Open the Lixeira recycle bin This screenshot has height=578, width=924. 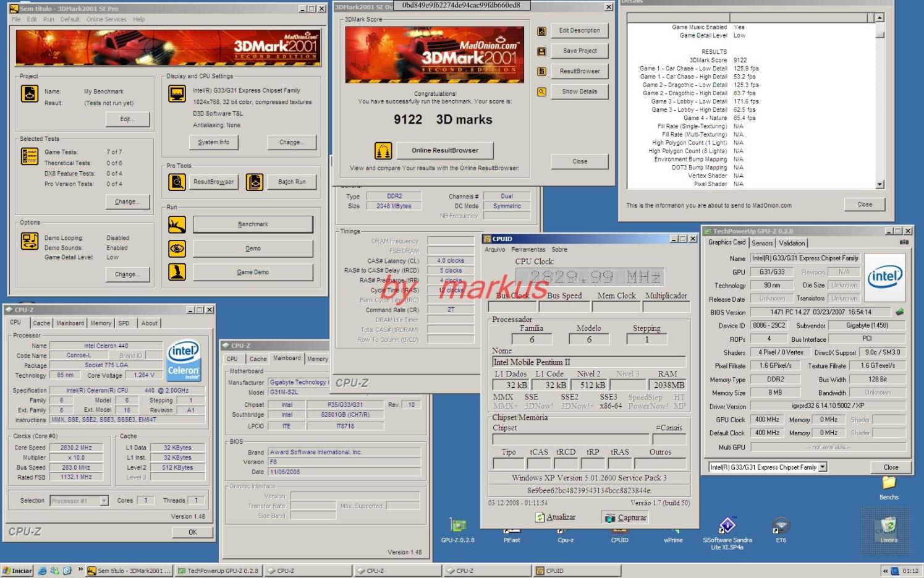[889, 530]
